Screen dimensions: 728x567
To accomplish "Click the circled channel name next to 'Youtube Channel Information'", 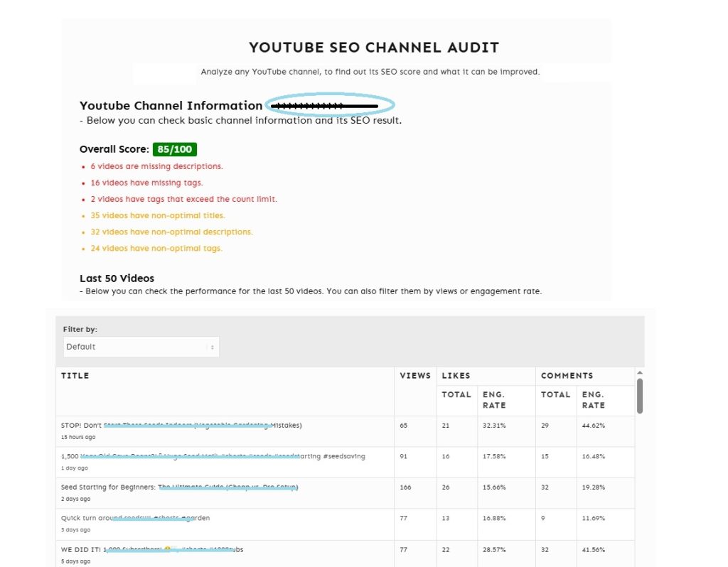I will click(328, 104).
